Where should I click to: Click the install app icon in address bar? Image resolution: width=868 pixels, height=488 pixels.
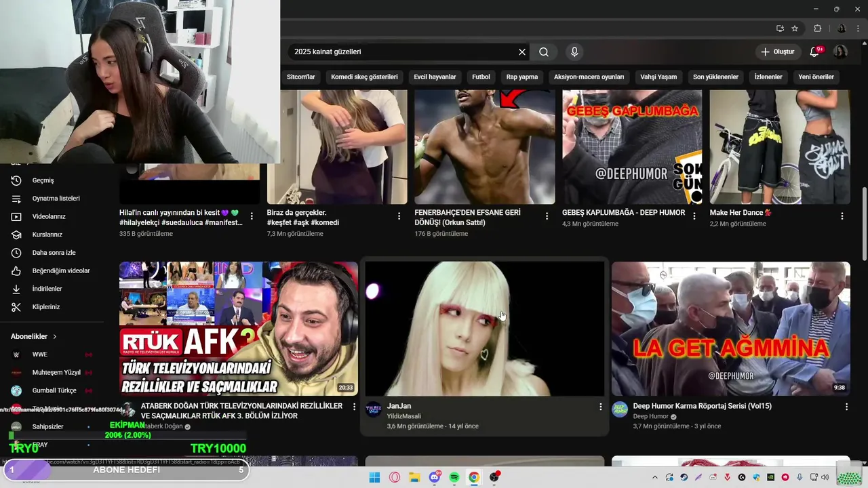[780, 28]
